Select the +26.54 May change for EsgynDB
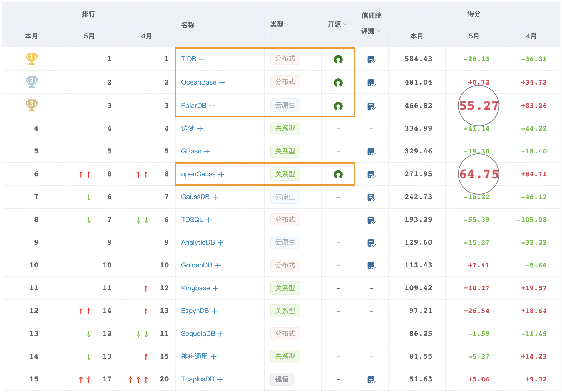 476,311
